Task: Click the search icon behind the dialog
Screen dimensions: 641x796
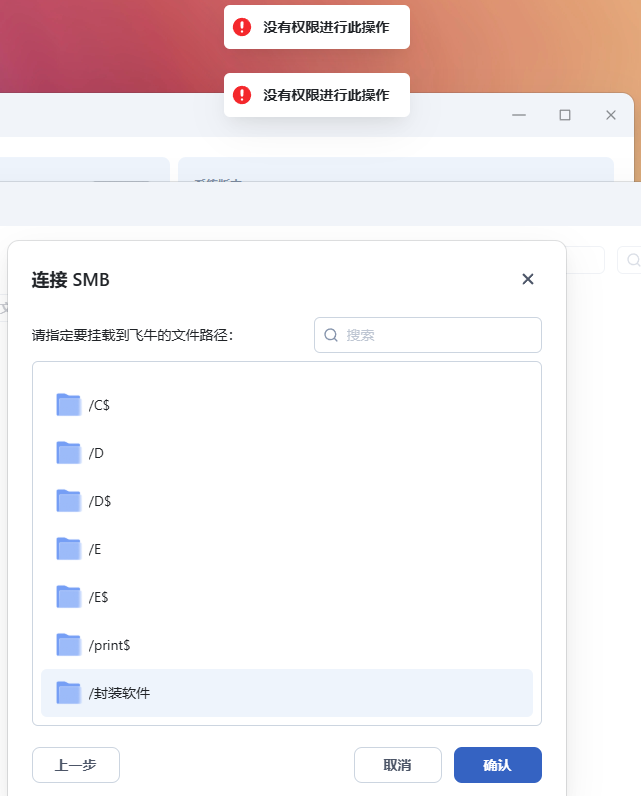Action: pos(632,260)
